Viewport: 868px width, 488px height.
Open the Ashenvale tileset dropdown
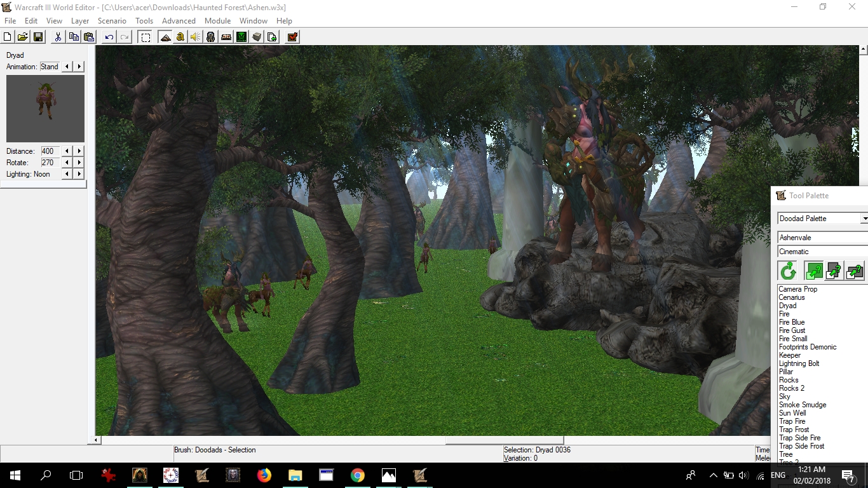pyautogui.click(x=823, y=238)
